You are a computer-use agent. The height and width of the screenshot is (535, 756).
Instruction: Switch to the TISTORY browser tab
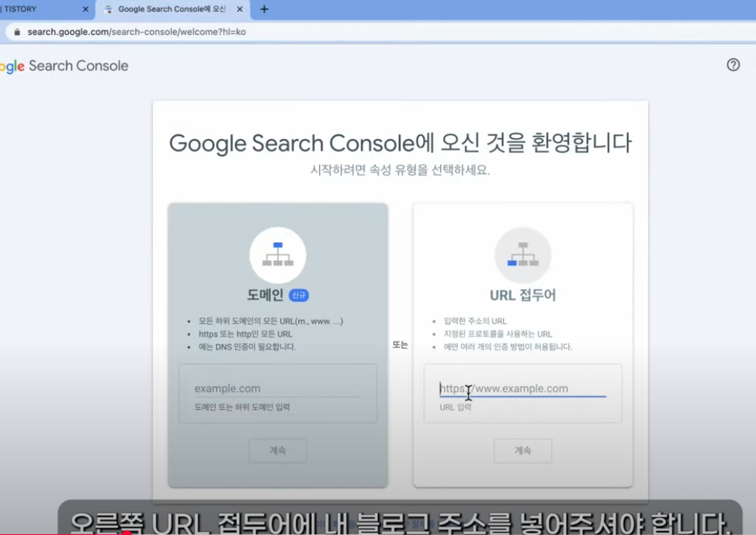[39, 10]
